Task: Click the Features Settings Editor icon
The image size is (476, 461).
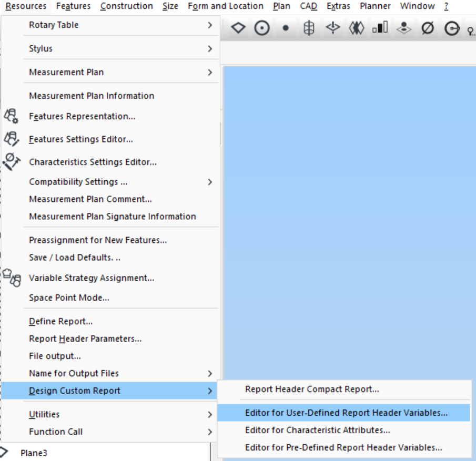Action: coord(12,139)
